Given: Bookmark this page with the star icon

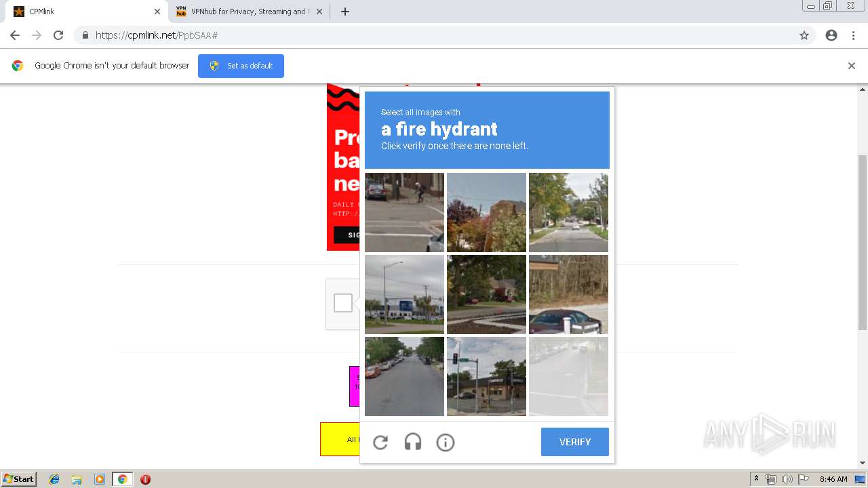Looking at the screenshot, I should coord(804,35).
